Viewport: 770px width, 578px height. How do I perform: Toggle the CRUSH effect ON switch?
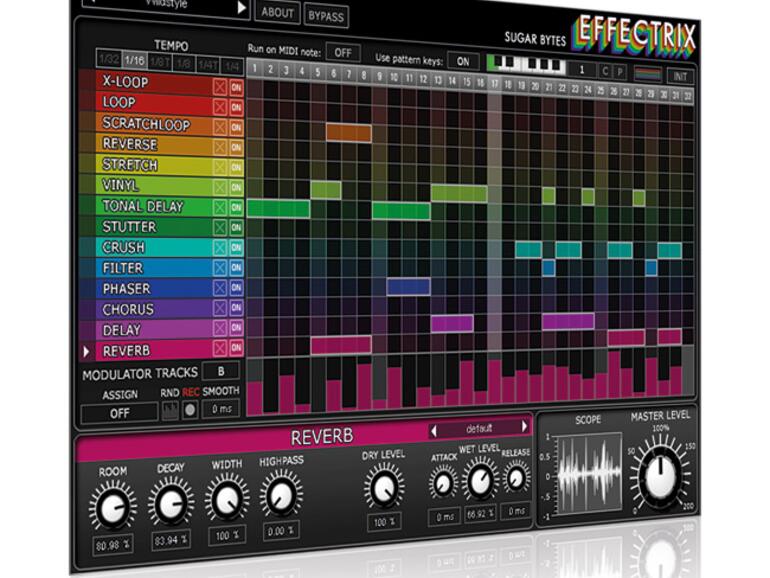[236, 248]
